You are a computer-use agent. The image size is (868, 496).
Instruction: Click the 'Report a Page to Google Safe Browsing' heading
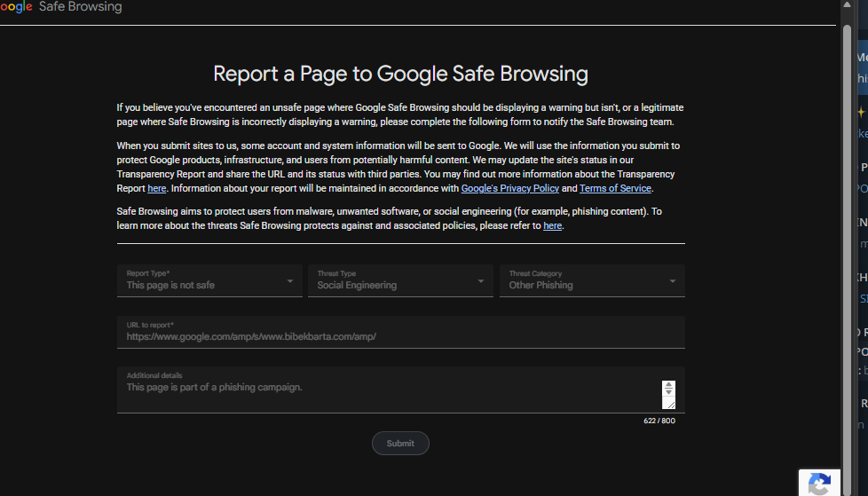point(401,74)
